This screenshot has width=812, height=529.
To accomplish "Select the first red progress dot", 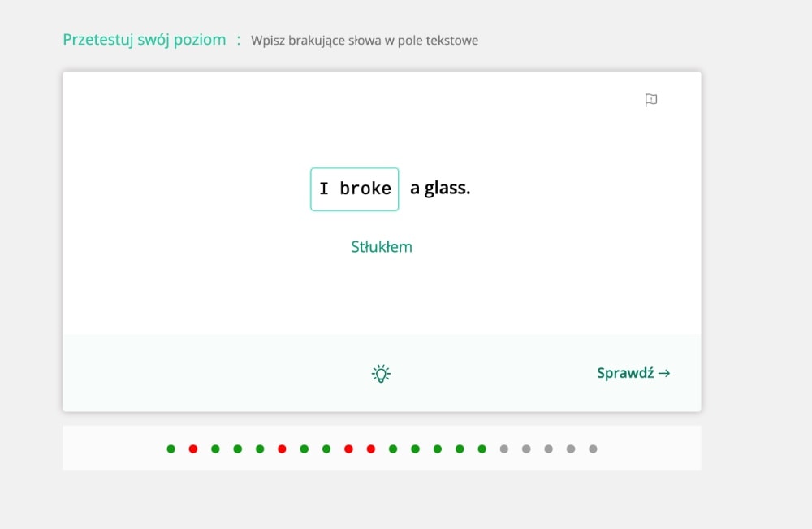I will (193, 449).
